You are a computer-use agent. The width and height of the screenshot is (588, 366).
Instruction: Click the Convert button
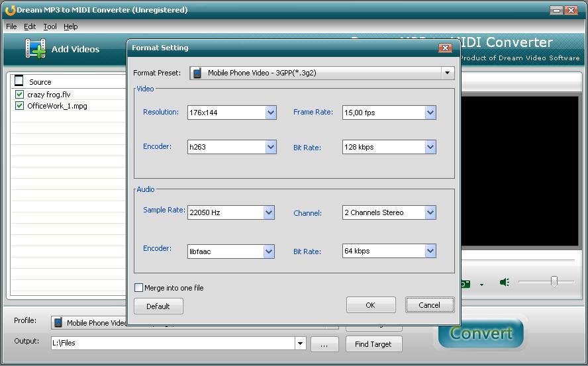point(481,333)
